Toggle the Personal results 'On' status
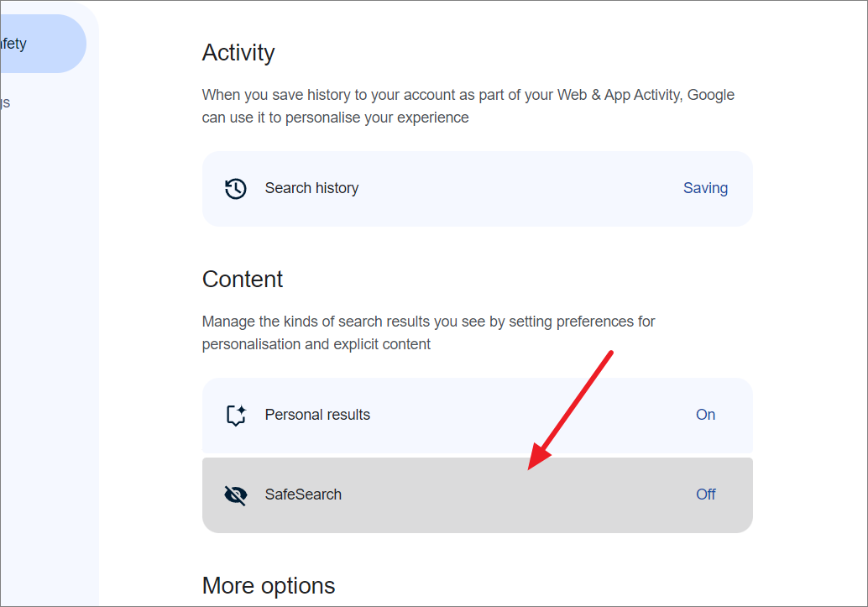868x607 pixels. pos(705,415)
